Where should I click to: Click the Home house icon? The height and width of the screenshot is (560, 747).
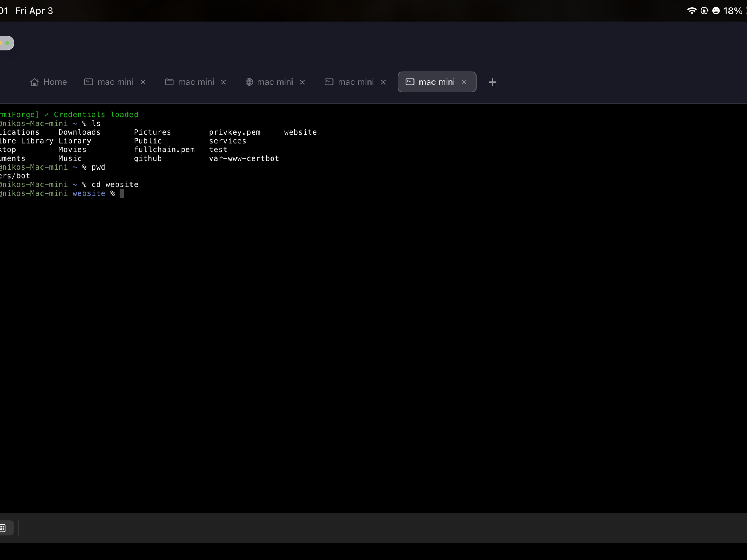(x=34, y=82)
